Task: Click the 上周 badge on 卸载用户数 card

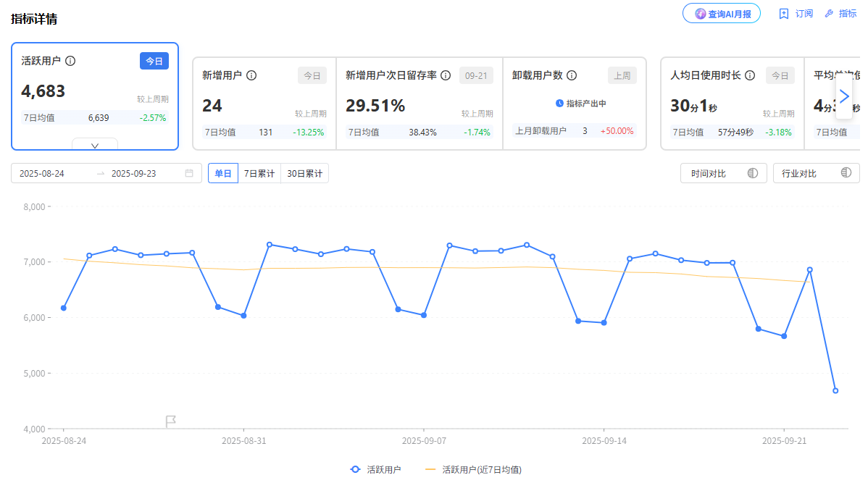Action: point(622,76)
